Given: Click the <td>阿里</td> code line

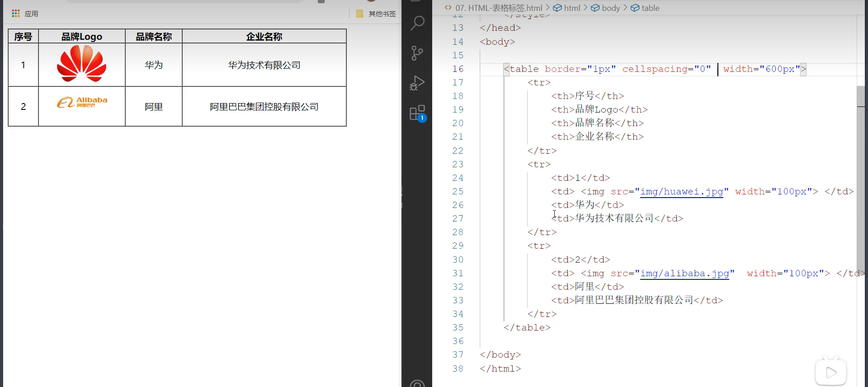Looking at the screenshot, I should click(x=587, y=287).
